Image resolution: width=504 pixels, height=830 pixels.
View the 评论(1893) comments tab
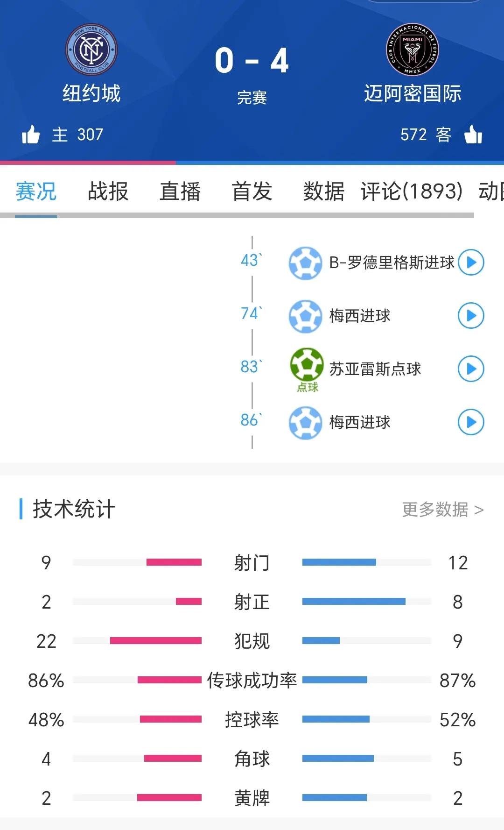click(412, 192)
